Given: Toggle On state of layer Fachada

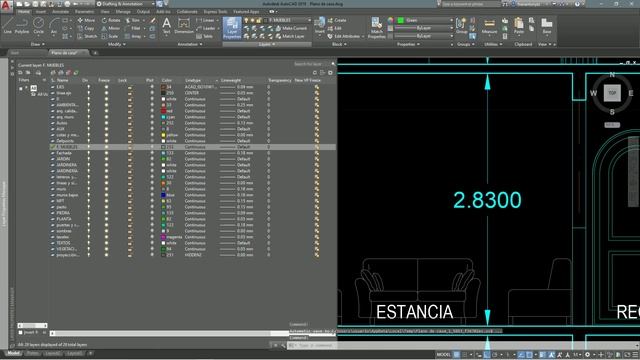Looking at the screenshot, I should [89, 153].
